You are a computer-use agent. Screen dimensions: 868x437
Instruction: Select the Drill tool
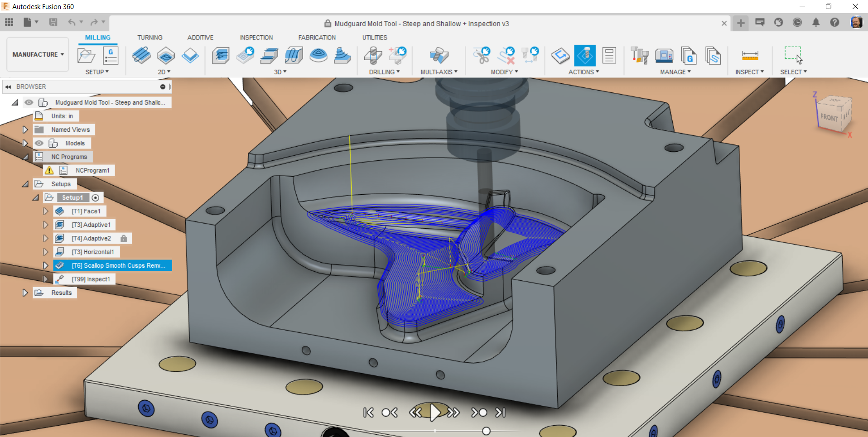tap(373, 56)
